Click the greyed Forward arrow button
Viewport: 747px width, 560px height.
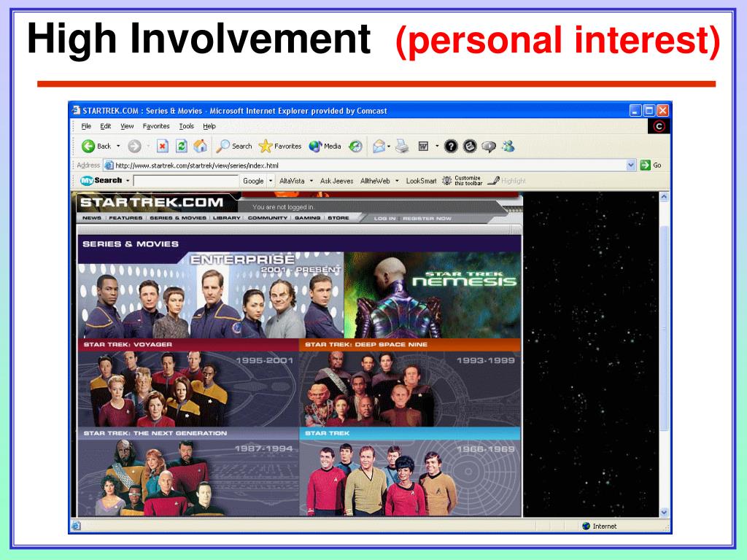134,146
